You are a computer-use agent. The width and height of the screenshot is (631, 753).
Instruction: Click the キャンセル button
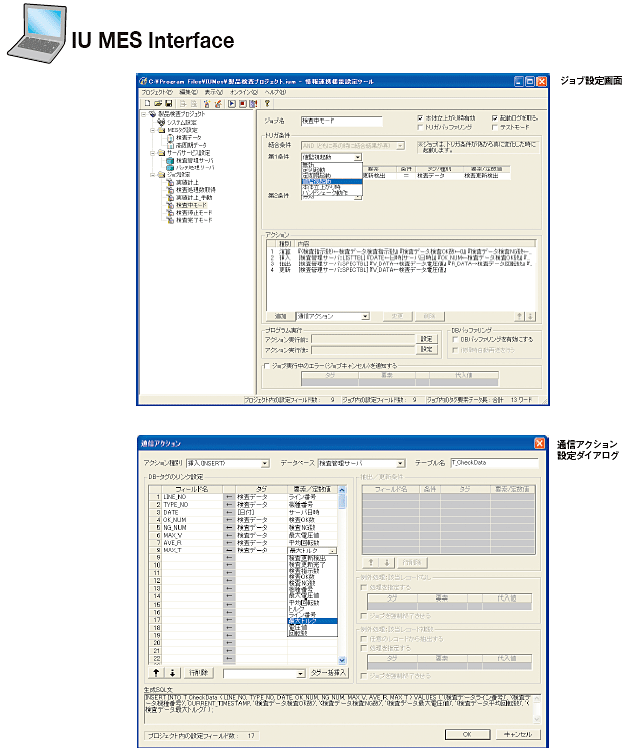[519, 732]
